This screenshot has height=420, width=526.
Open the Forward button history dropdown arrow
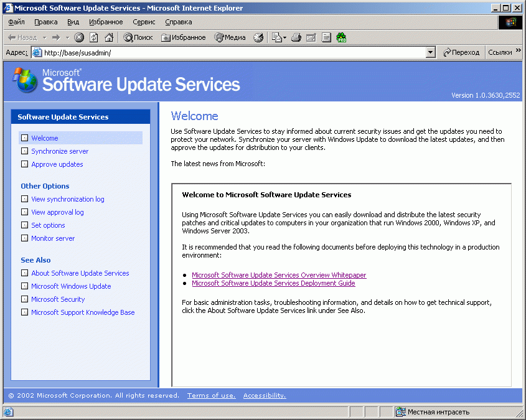[67, 37]
